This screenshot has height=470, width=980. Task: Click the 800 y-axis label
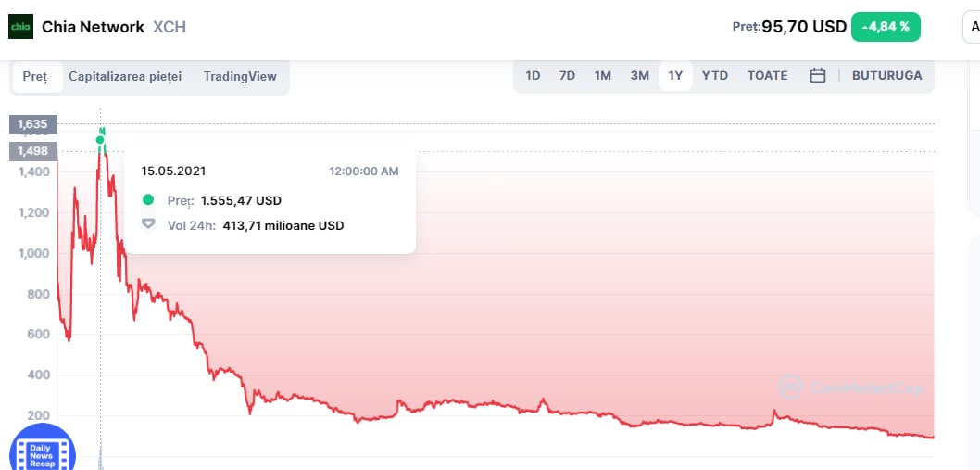pos(40,294)
